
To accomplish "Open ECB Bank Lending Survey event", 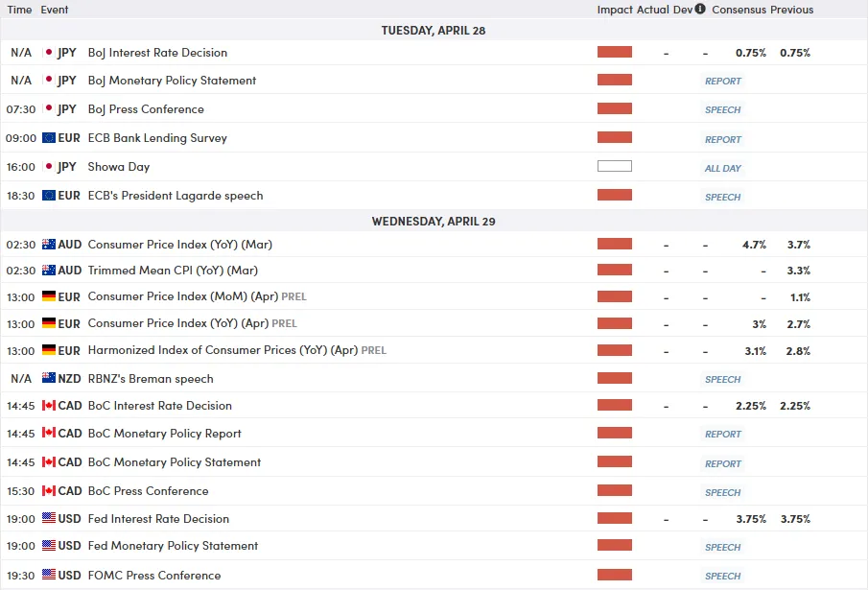I will [157, 138].
